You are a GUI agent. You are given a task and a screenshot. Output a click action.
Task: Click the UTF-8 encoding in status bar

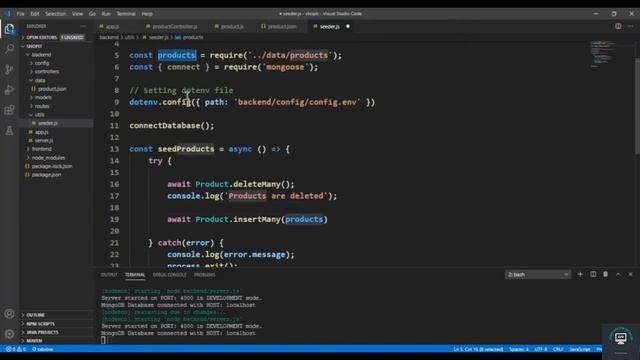point(541,349)
